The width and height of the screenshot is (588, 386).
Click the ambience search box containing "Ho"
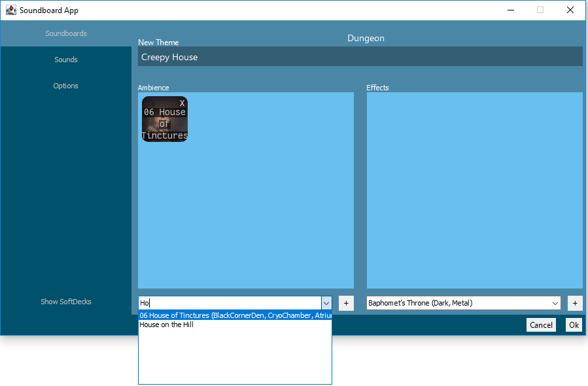pyautogui.click(x=229, y=303)
